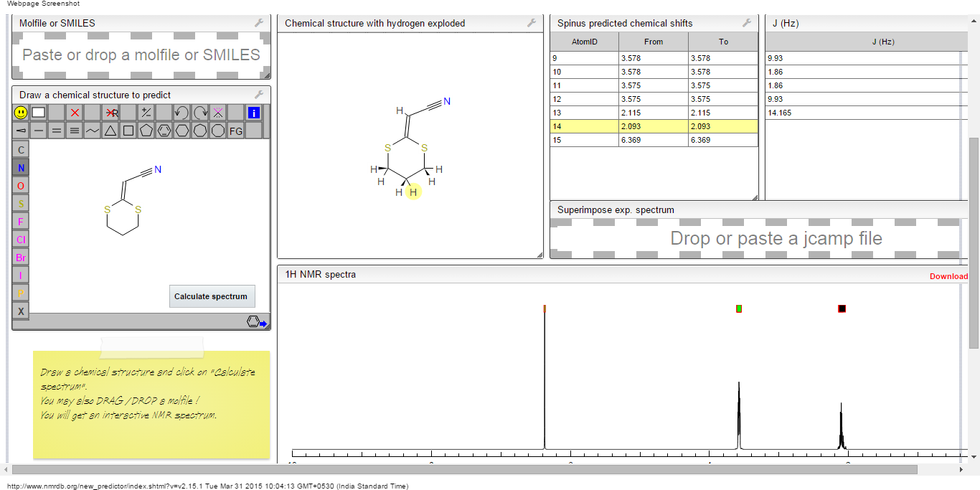Click the redo arrow in structure editor
The height and width of the screenshot is (490, 980).
pyautogui.click(x=200, y=113)
